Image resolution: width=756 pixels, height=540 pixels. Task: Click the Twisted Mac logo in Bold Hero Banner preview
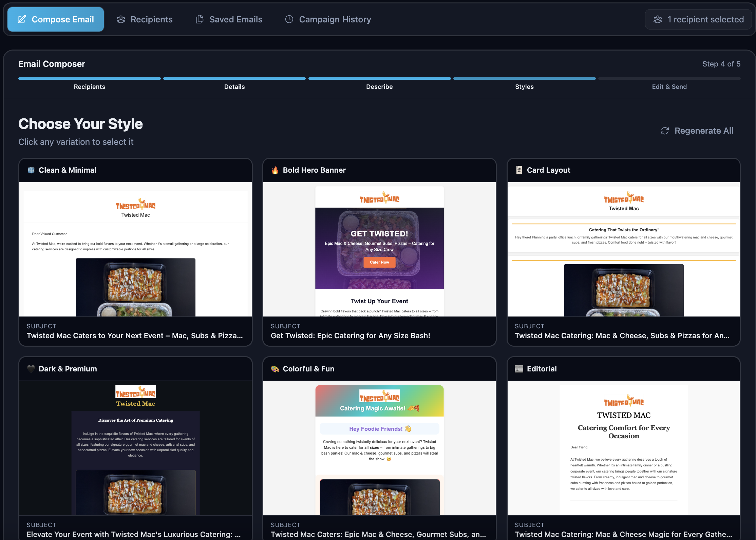[379, 198]
